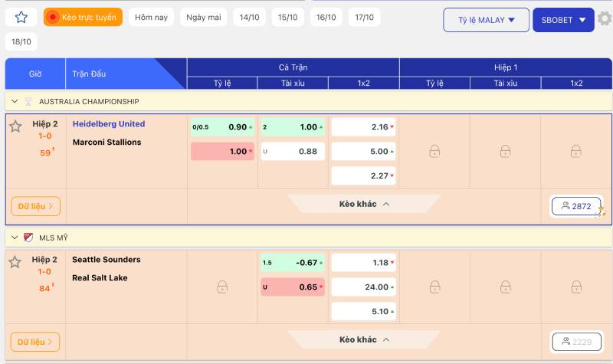The width and height of the screenshot is (613, 364).
Task: Open Dữ liệu for Heidelberg United match
Action: 35,206
